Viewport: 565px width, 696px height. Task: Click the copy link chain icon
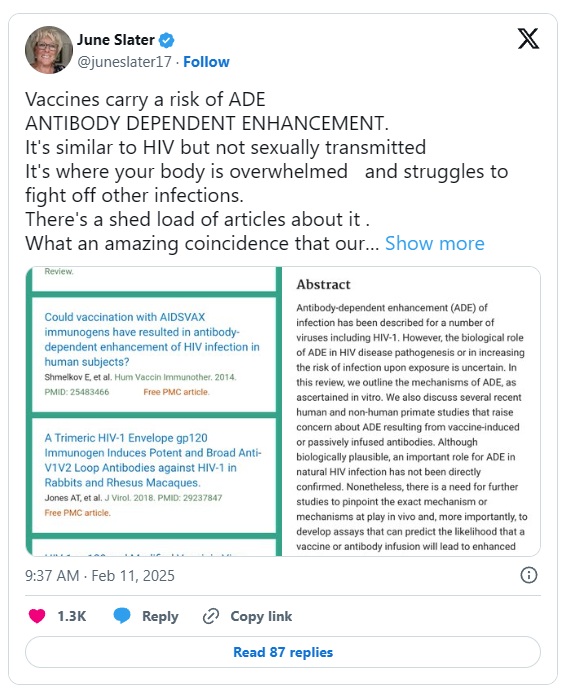point(210,616)
